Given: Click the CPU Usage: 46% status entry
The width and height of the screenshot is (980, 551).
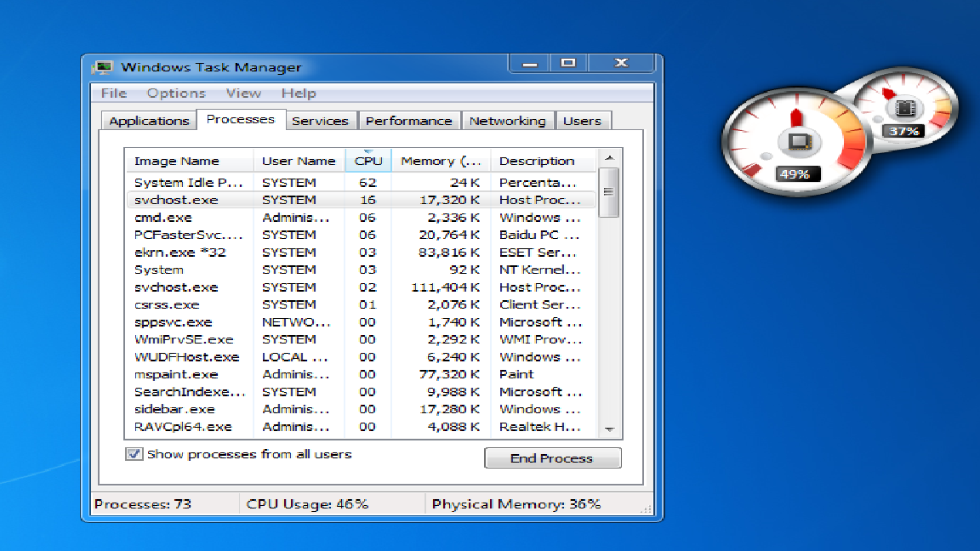Looking at the screenshot, I should (307, 504).
